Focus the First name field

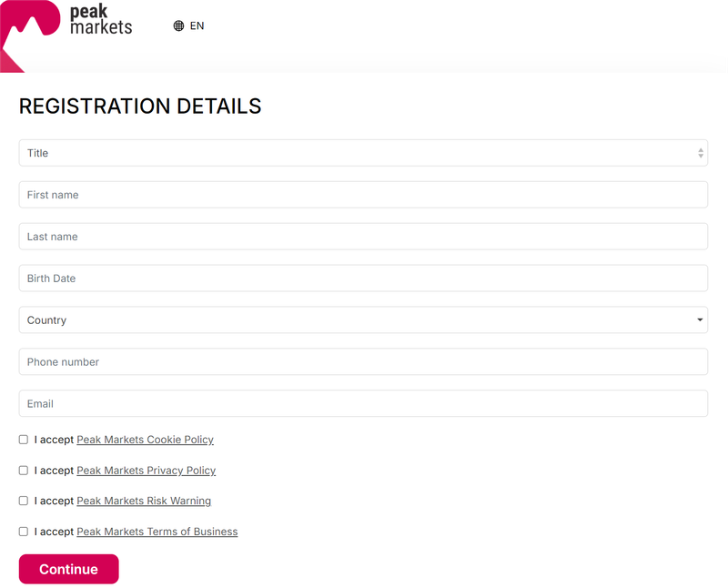point(363,195)
